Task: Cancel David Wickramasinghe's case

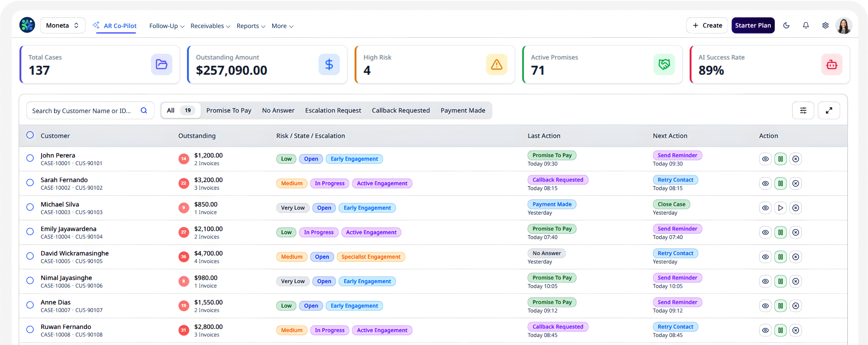Action: [796, 257]
